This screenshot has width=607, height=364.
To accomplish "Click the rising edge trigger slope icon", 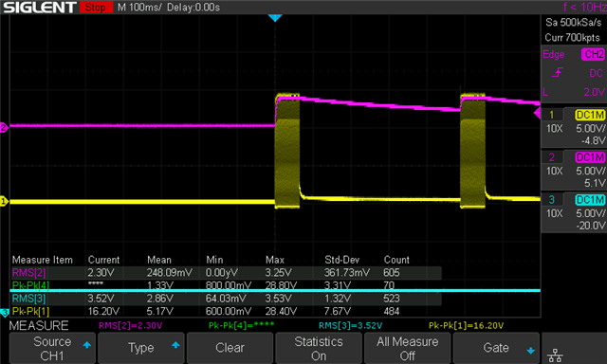I will coord(557,73).
